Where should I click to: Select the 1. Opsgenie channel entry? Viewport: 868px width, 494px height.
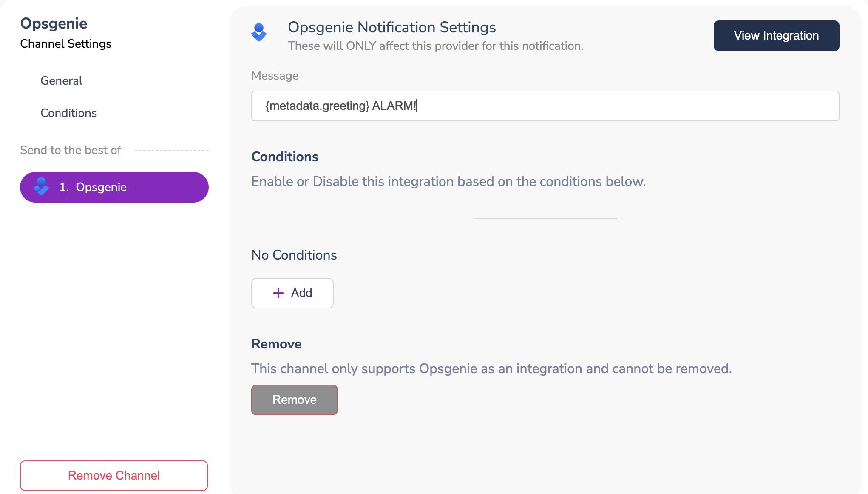(114, 187)
